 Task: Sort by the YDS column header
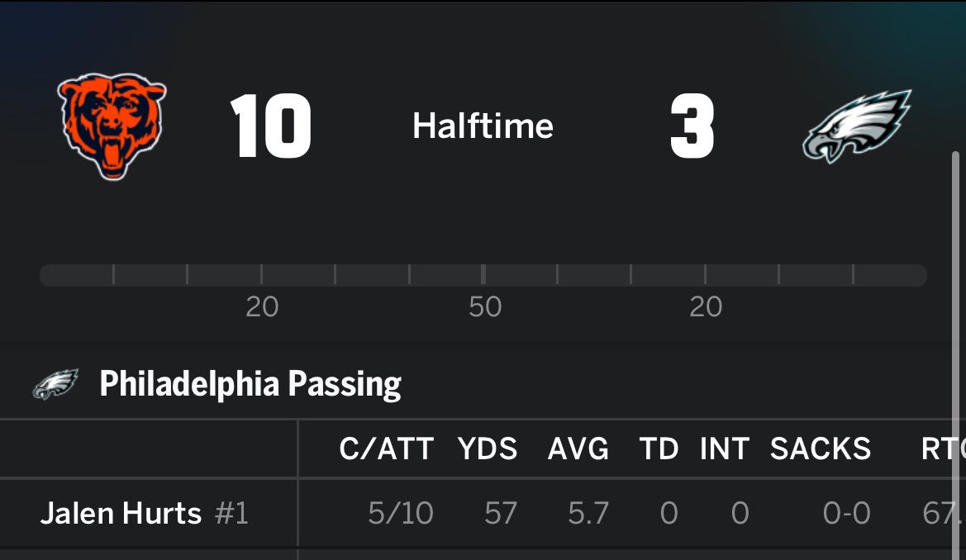[488, 449]
